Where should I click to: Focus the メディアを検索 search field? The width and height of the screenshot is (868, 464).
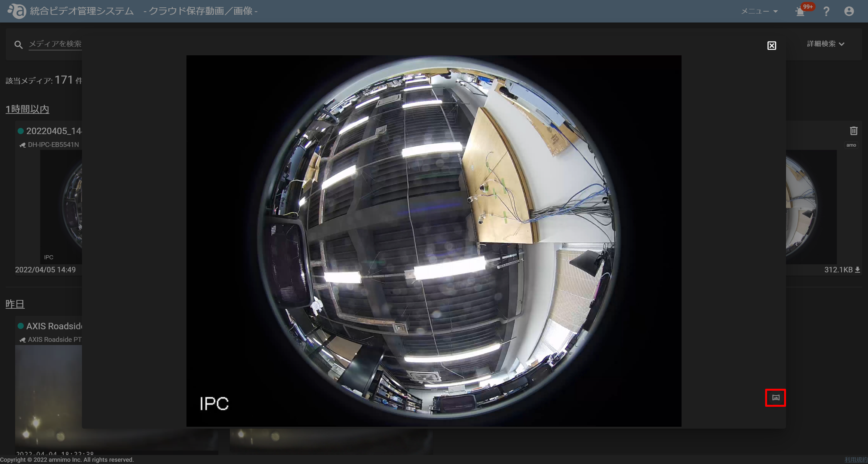point(55,44)
